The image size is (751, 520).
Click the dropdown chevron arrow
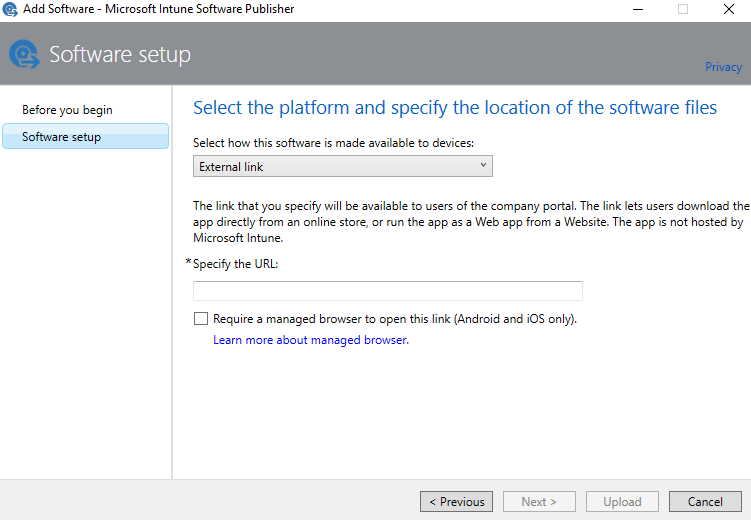[x=483, y=165]
